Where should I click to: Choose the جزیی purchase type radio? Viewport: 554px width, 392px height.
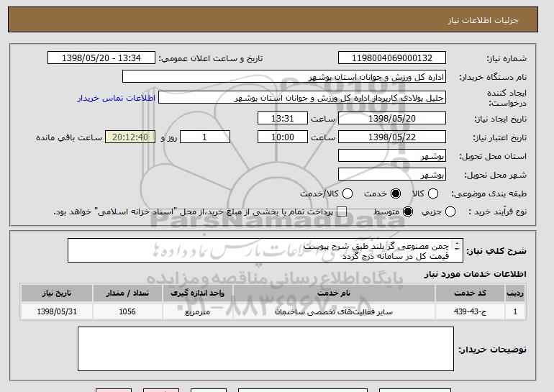(x=450, y=211)
